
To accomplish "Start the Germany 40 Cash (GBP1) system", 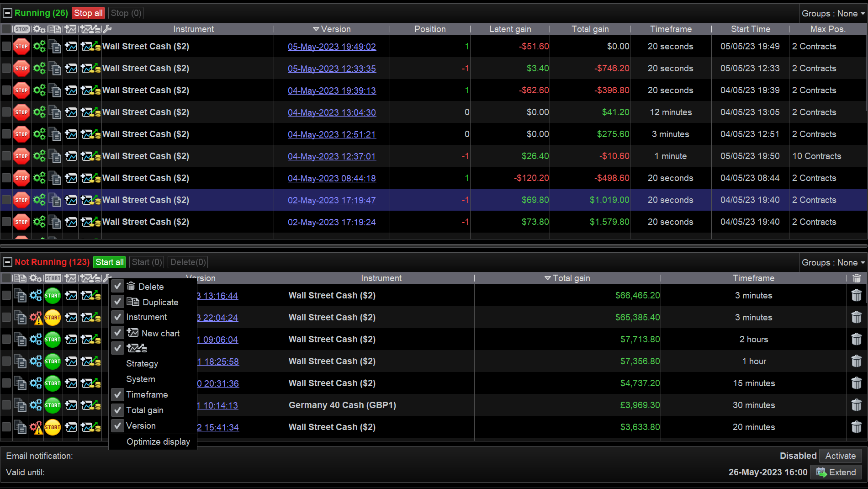I will [x=53, y=405].
